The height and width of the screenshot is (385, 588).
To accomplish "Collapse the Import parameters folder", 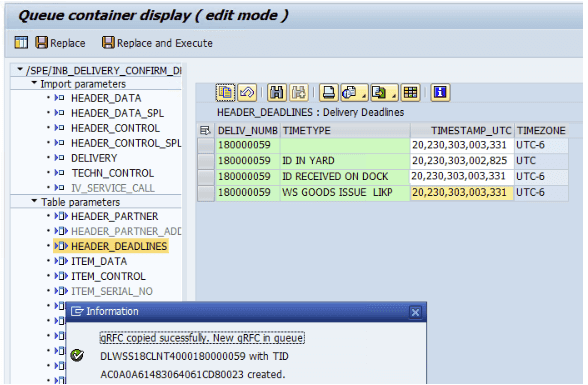I will 34,83.
